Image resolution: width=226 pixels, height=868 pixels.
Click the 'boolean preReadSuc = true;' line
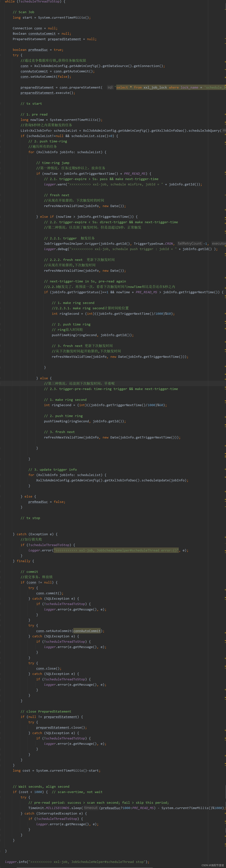click(x=38, y=50)
